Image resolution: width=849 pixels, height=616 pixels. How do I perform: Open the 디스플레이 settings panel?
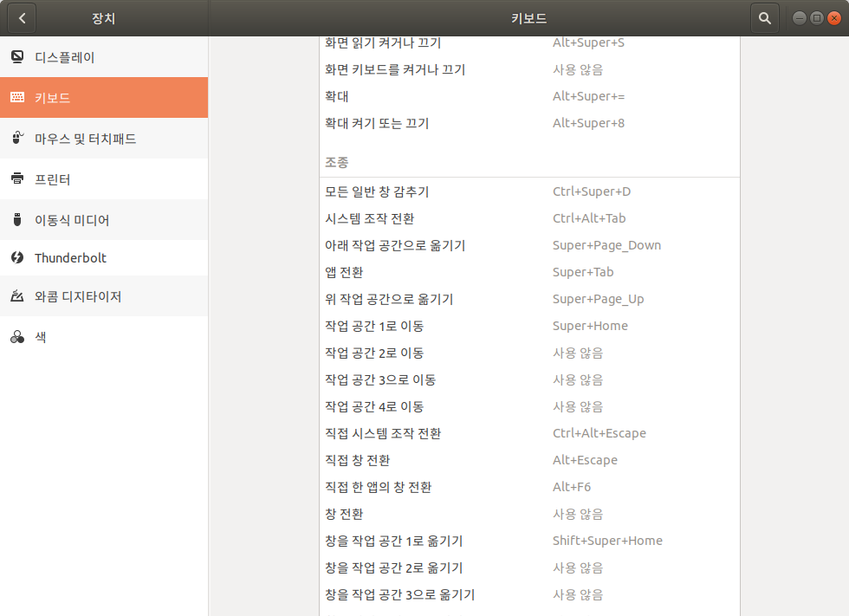104,57
